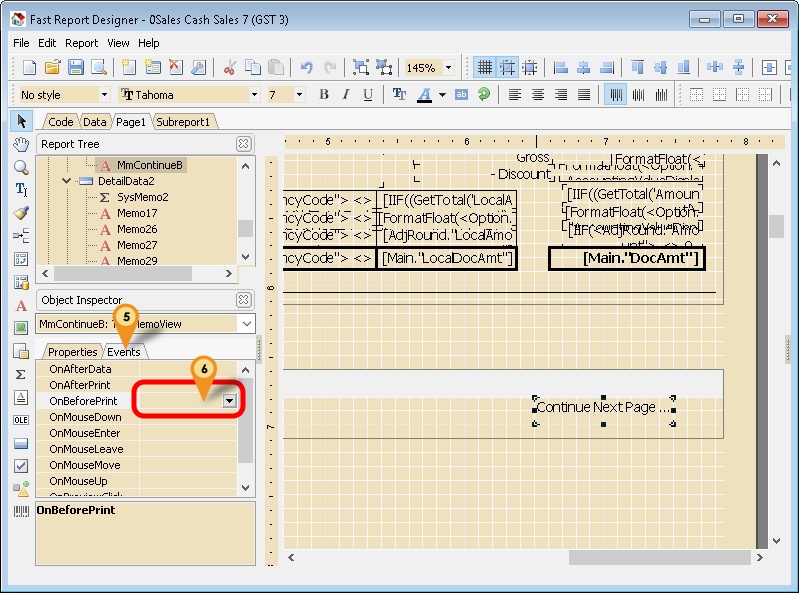Select the Hand tool in left toolbar
Viewport: 799px width, 593px height.
[21, 145]
